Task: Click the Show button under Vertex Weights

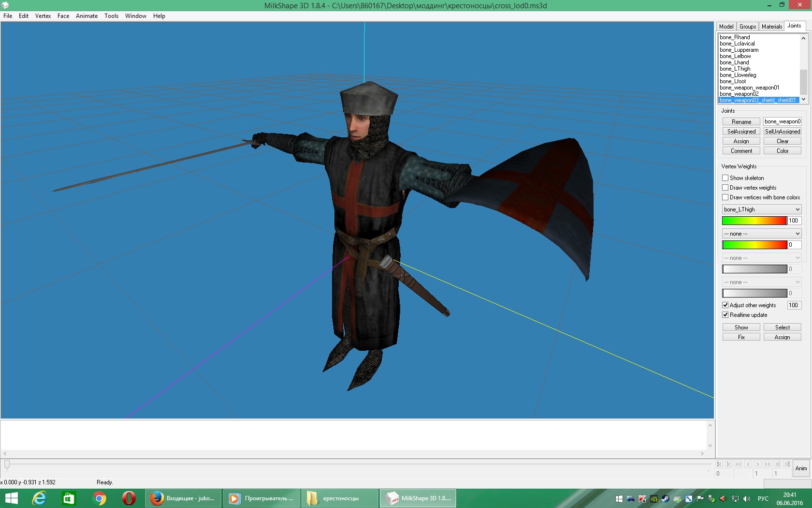Action: pos(741,328)
